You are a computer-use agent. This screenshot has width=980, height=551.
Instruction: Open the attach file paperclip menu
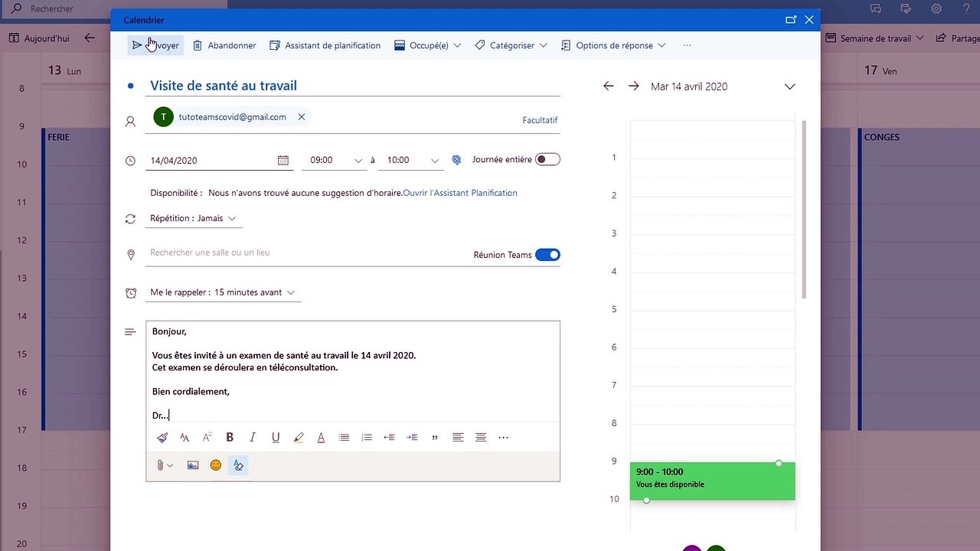click(x=164, y=465)
